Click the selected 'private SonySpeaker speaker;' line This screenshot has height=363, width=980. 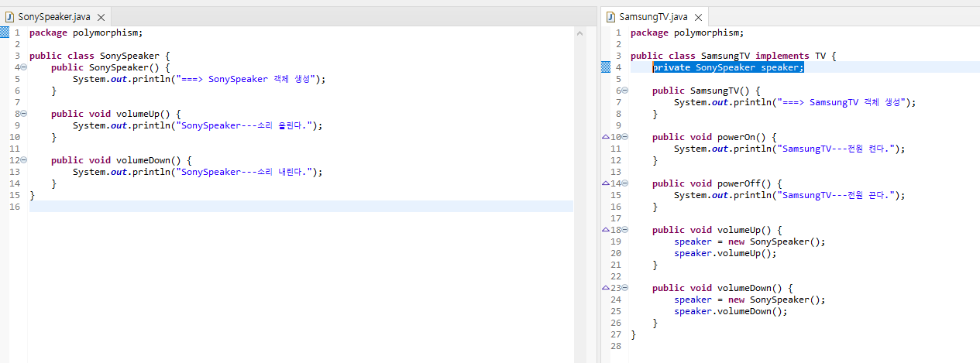[x=728, y=67]
